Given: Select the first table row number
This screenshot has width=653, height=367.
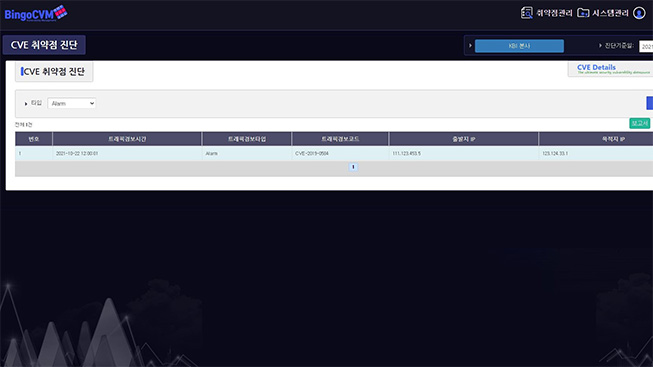Looking at the screenshot, I should [x=20, y=154].
